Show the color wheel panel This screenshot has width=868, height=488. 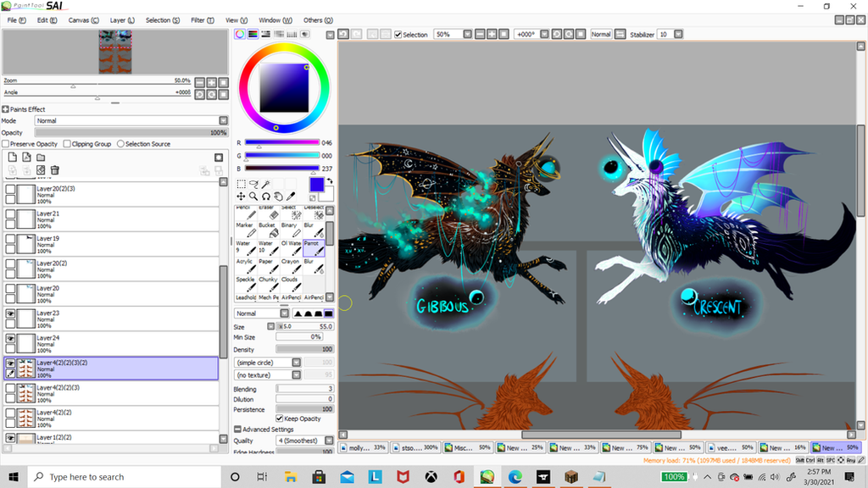click(240, 34)
